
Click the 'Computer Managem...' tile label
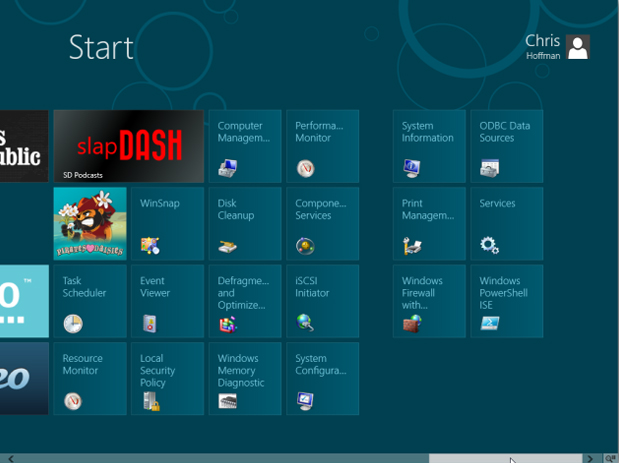[244, 132]
